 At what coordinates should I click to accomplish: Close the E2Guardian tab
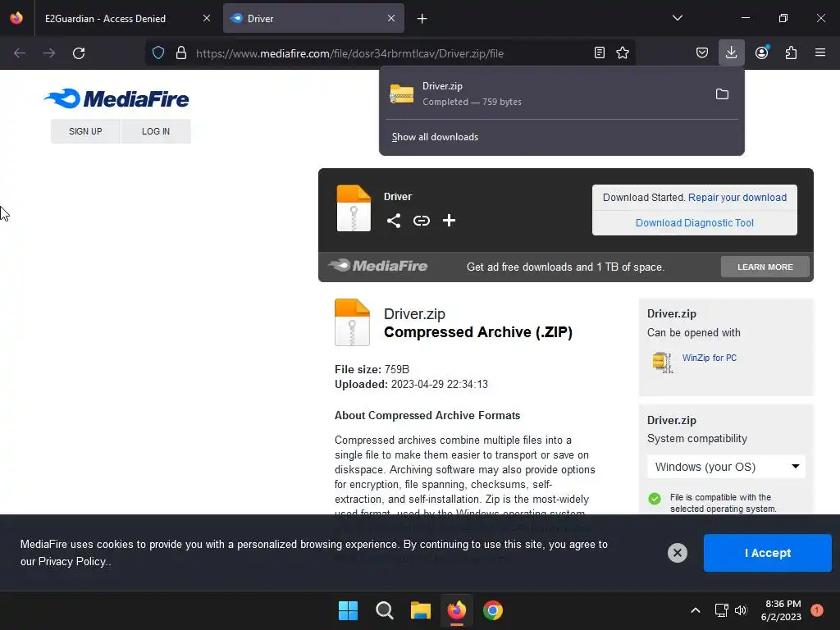pos(207,18)
